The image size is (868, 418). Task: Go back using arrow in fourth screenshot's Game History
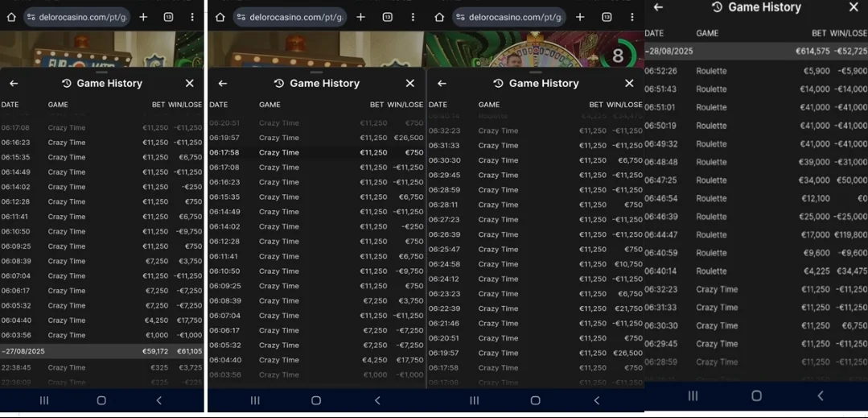[658, 6]
